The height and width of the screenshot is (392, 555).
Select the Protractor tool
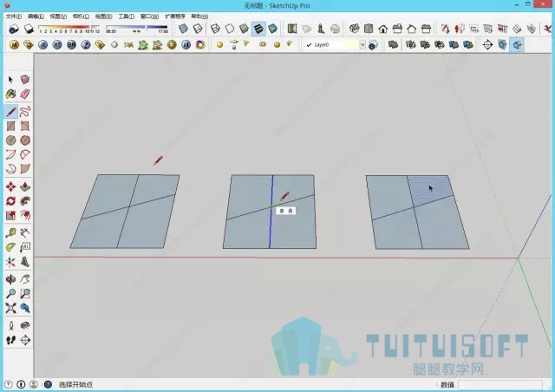click(x=10, y=247)
